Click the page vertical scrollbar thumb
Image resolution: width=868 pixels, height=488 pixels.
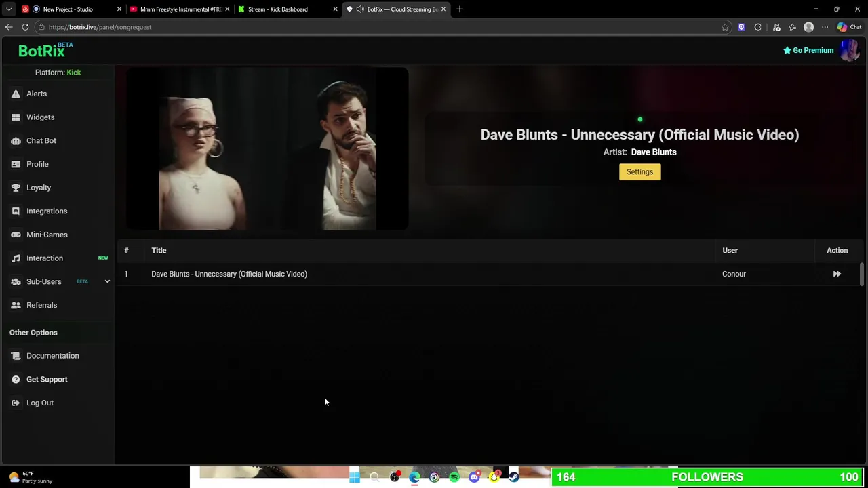point(862,274)
